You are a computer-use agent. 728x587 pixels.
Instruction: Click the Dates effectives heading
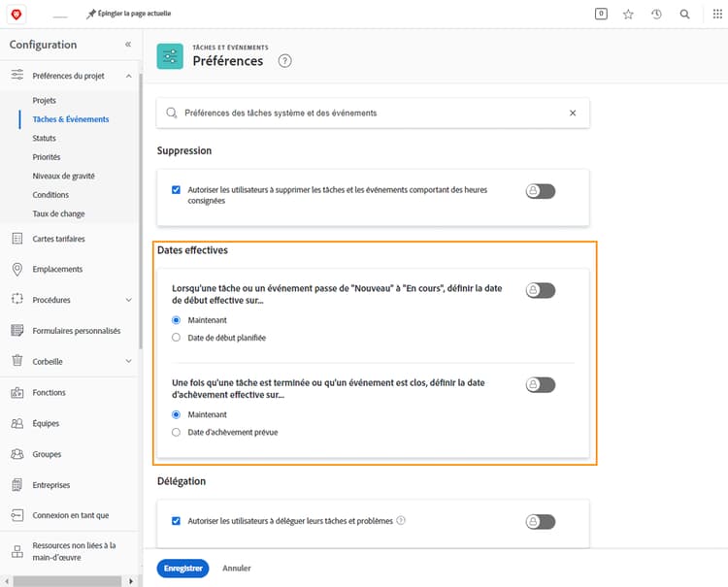tap(193, 250)
